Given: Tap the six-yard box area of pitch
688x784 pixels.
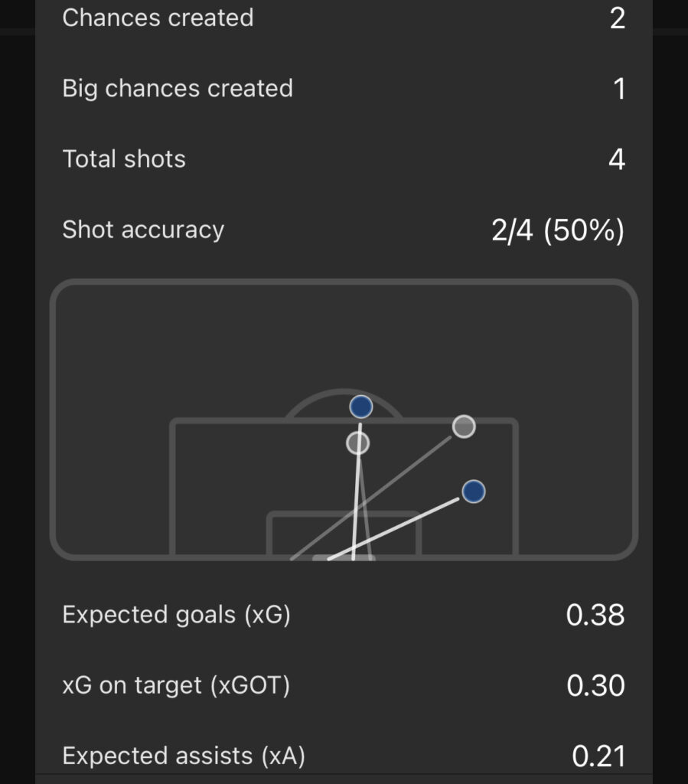Looking at the screenshot, I should (x=344, y=534).
